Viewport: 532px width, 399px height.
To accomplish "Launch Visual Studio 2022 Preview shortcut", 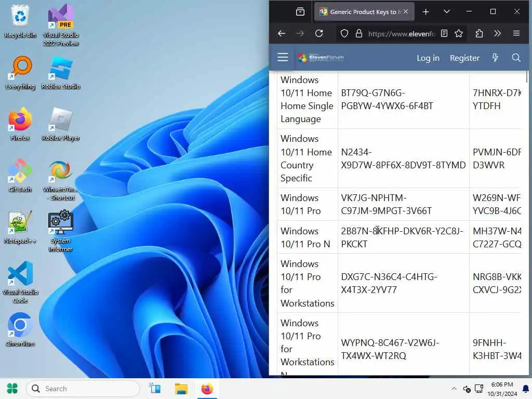I will [x=61, y=24].
